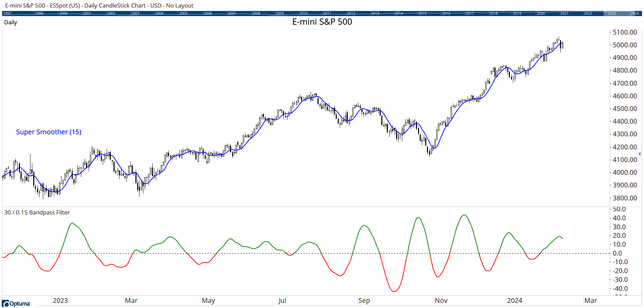Click the 2024 marker in overview timeline
This screenshot has width=644, height=308.
tap(635, 13)
